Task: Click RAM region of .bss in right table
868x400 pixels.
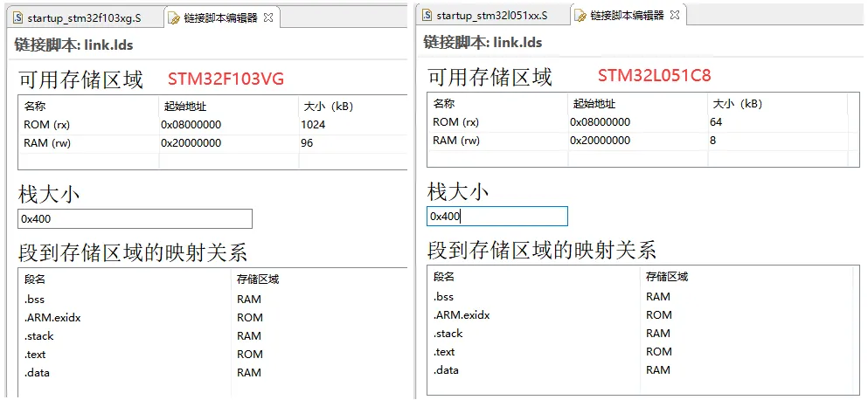Action: (x=658, y=297)
